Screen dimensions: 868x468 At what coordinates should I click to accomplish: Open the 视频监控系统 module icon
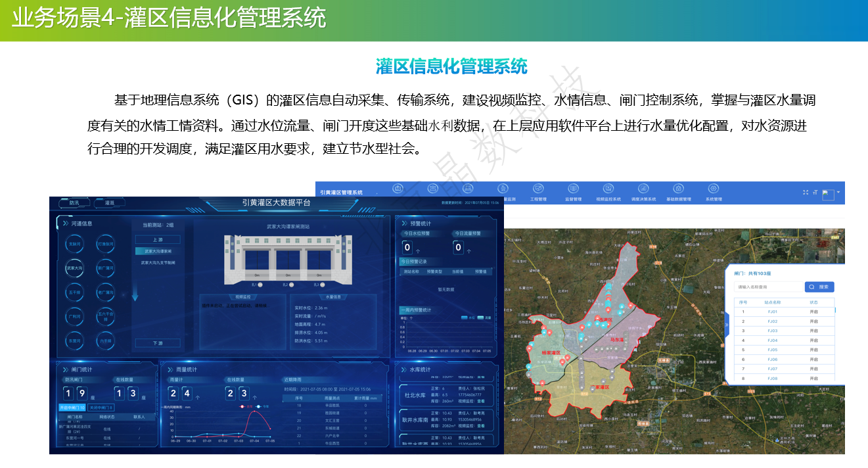[x=608, y=189]
